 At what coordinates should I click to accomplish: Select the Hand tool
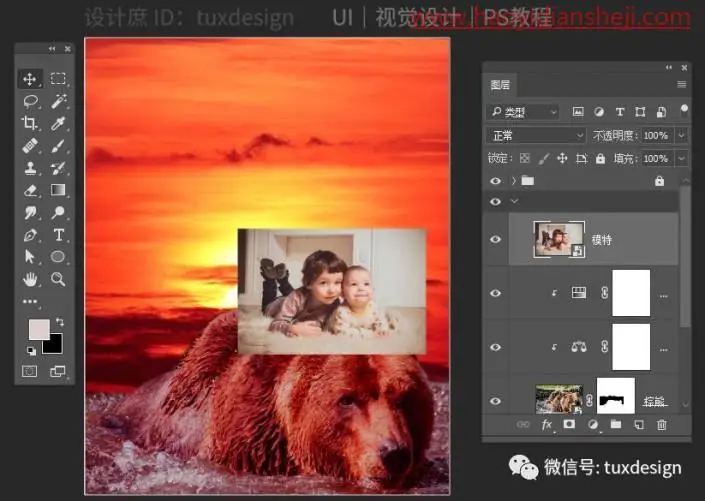tap(30, 279)
